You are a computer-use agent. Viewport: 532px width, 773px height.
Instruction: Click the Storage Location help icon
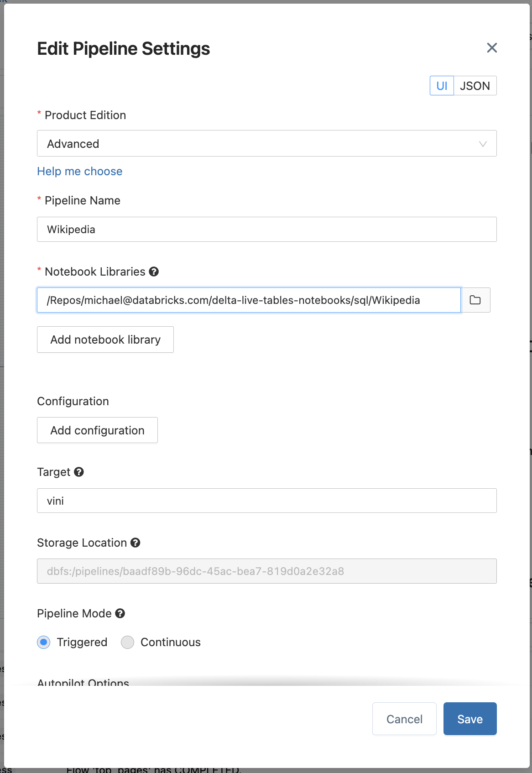[135, 543]
